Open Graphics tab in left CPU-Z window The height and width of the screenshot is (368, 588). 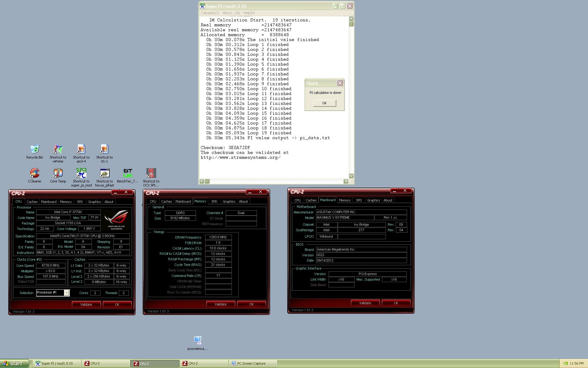[x=94, y=202]
